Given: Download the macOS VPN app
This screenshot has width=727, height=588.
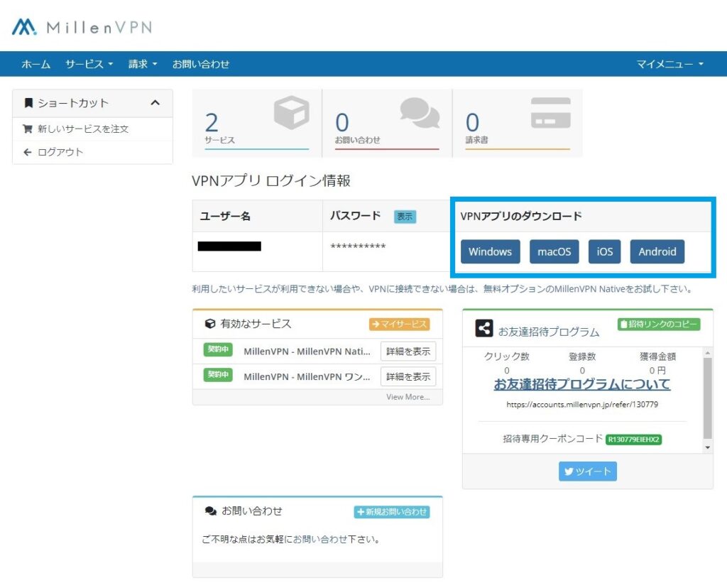Looking at the screenshot, I should point(554,251).
